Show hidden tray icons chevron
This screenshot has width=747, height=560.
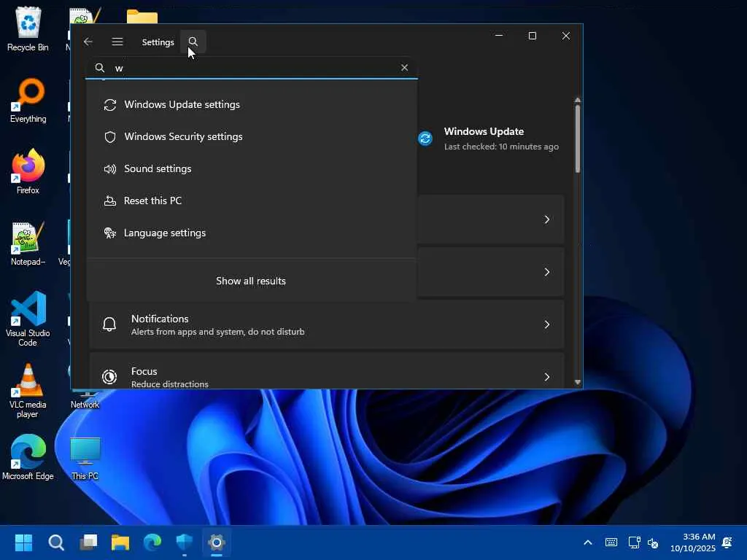click(588, 542)
